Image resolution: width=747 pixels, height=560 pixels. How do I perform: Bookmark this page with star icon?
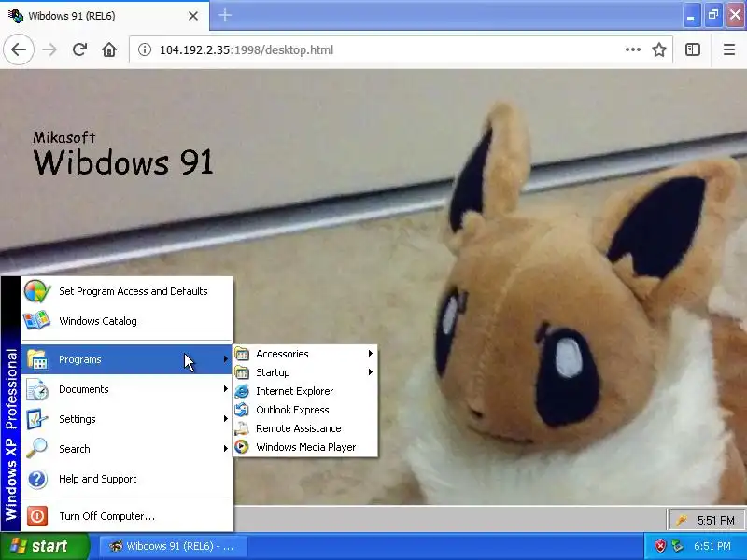coord(659,49)
